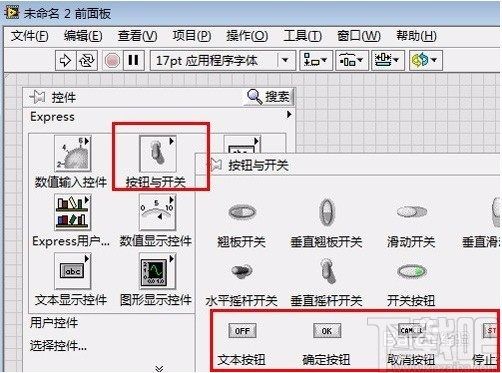Image resolution: width=502 pixels, height=373 pixels.
Task: Click the Run arrow toolbar button
Action: [66, 61]
